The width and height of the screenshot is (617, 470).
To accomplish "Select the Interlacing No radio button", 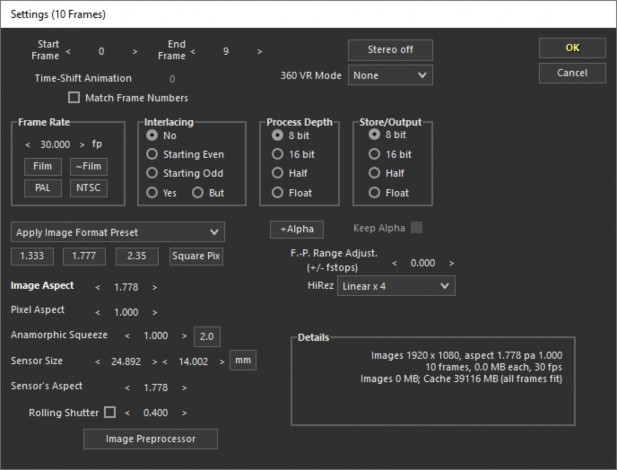I will pos(152,135).
